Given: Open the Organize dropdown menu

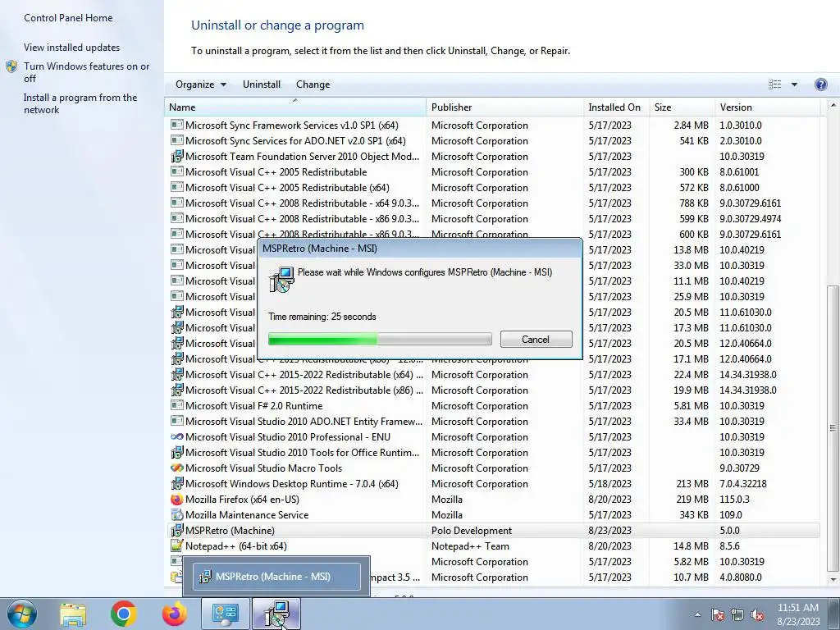Looking at the screenshot, I should (x=201, y=84).
